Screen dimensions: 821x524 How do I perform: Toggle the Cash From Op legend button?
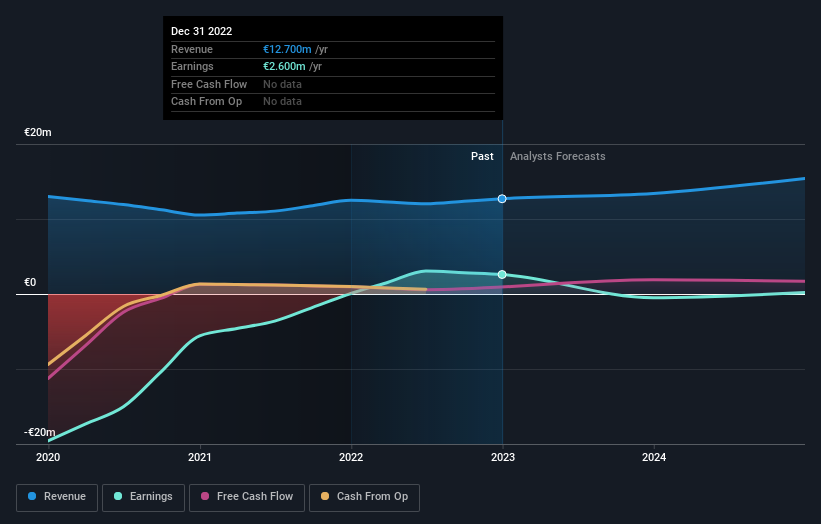pyautogui.click(x=364, y=497)
